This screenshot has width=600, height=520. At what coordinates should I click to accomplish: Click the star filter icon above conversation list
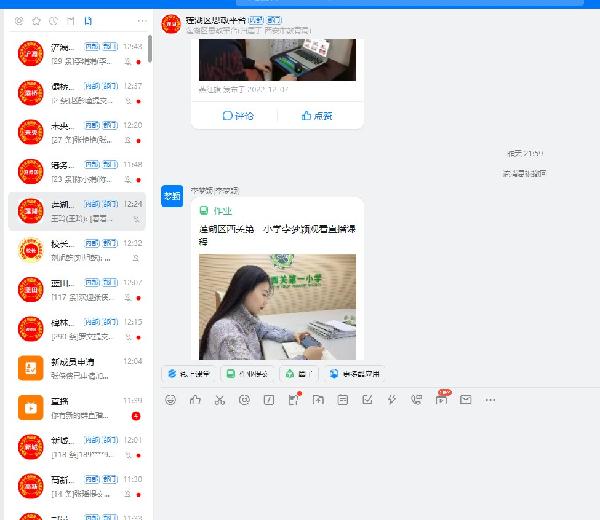(36, 21)
